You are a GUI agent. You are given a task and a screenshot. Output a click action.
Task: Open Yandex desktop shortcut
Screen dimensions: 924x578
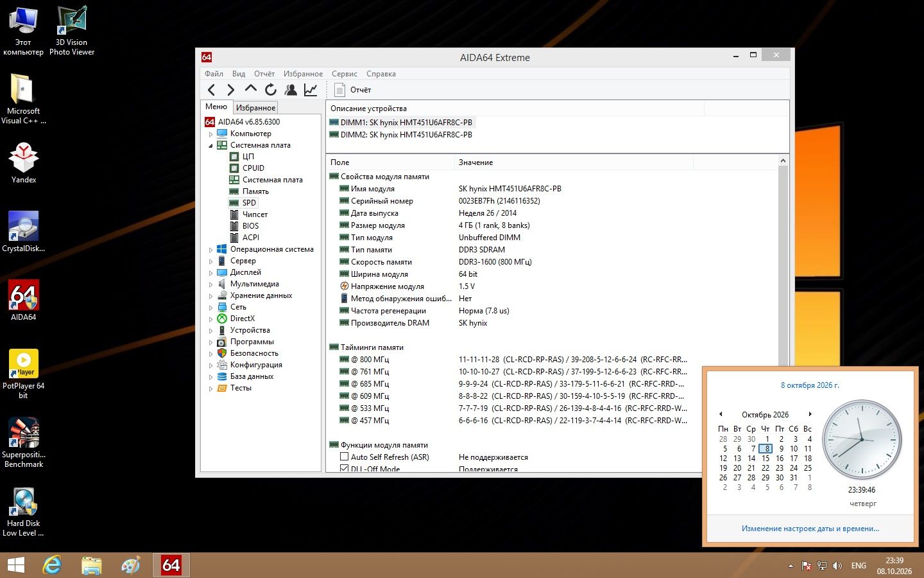pyautogui.click(x=24, y=162)
